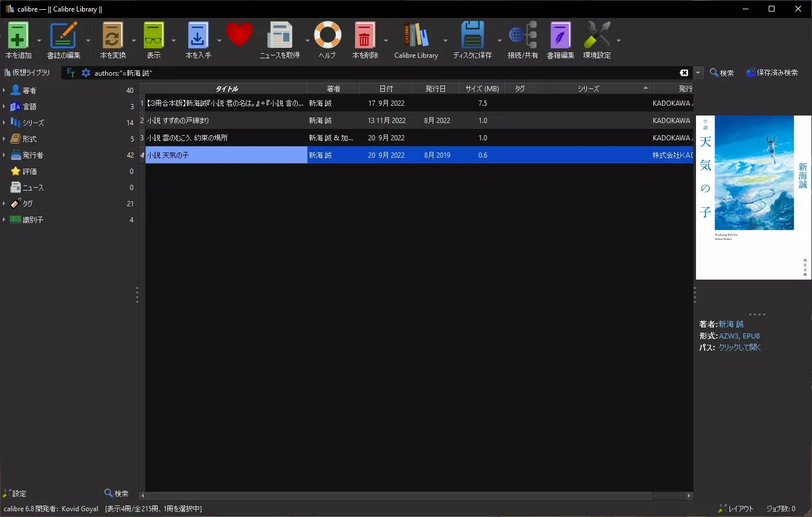Clear the search box with X button
The image size is (812, 517).
tap(684, 73)
